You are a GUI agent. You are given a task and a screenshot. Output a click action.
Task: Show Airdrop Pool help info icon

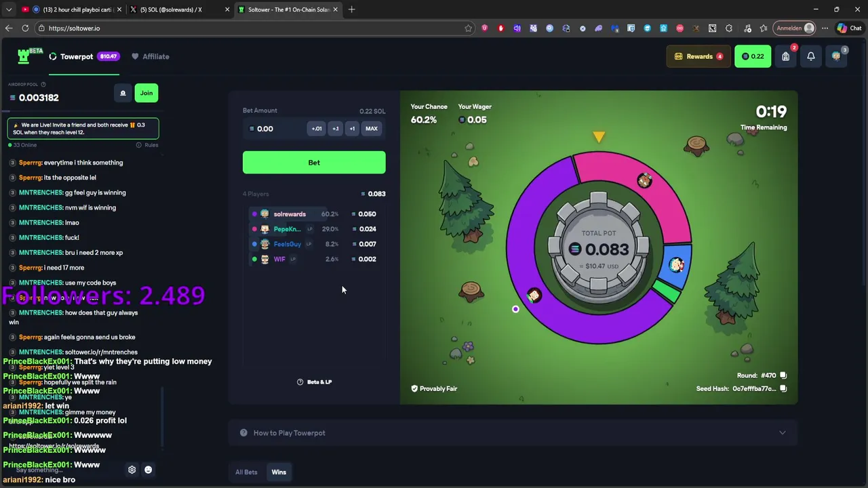43,85
